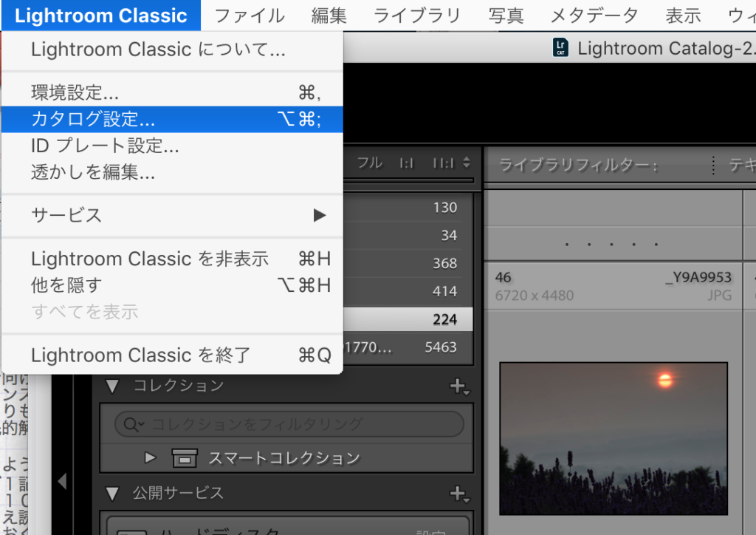Select 透かしを編集 menu entry
The width and height of the screenshot is (756, 535).
172,171
